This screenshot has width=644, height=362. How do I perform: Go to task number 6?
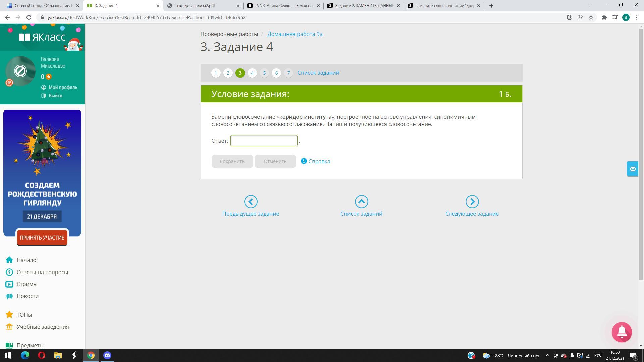tap(276, 73)
